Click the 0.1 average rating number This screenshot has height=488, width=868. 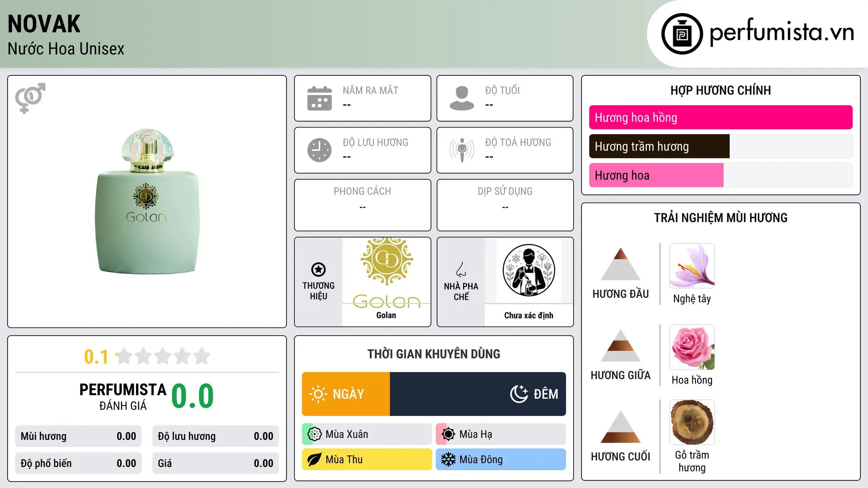click(96, 357)
